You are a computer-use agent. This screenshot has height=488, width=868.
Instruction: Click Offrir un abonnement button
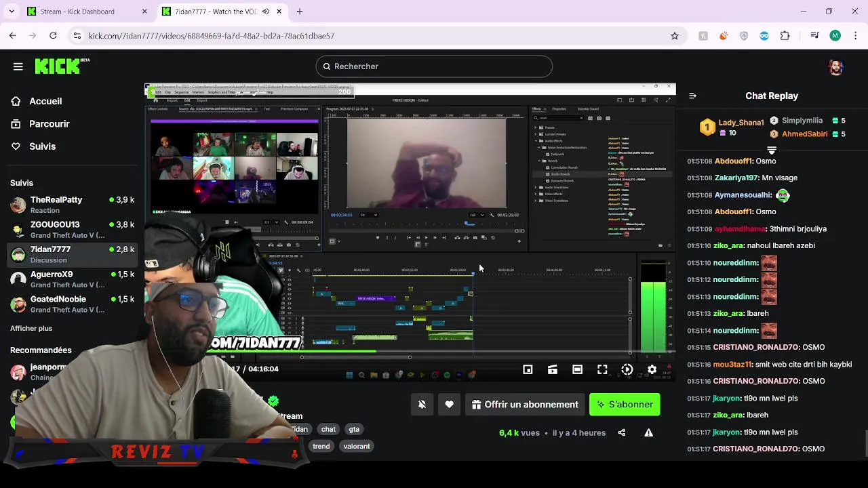point(525,405)
